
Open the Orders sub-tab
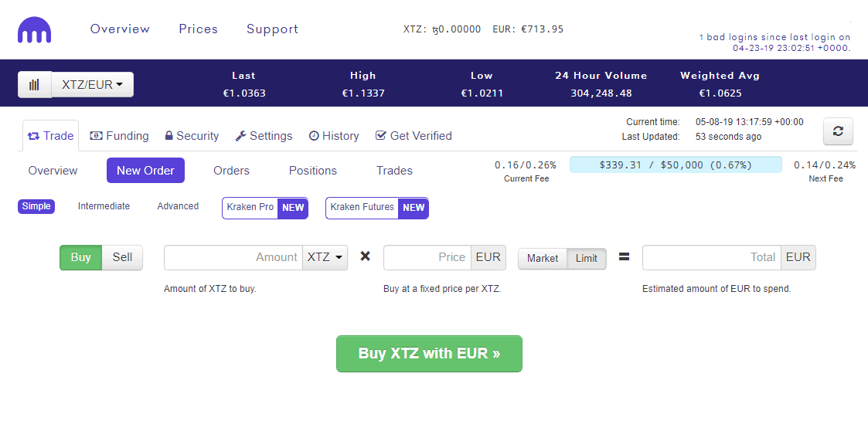click(x=231, y=171)
